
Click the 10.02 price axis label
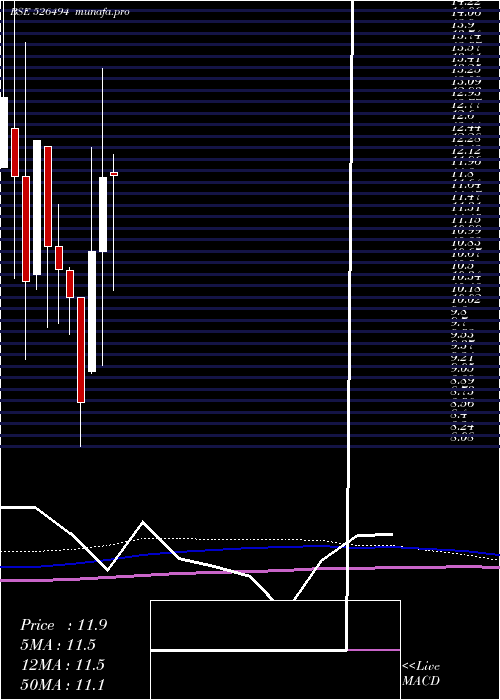tap(467, 300)
